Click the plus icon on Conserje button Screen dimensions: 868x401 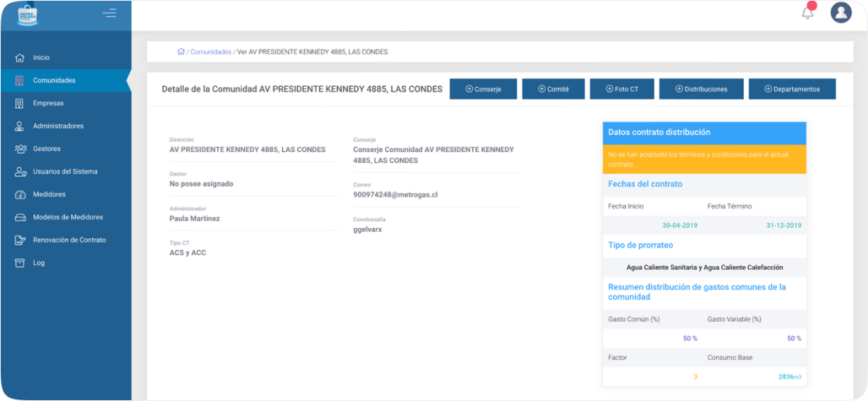tap(469, 89)
